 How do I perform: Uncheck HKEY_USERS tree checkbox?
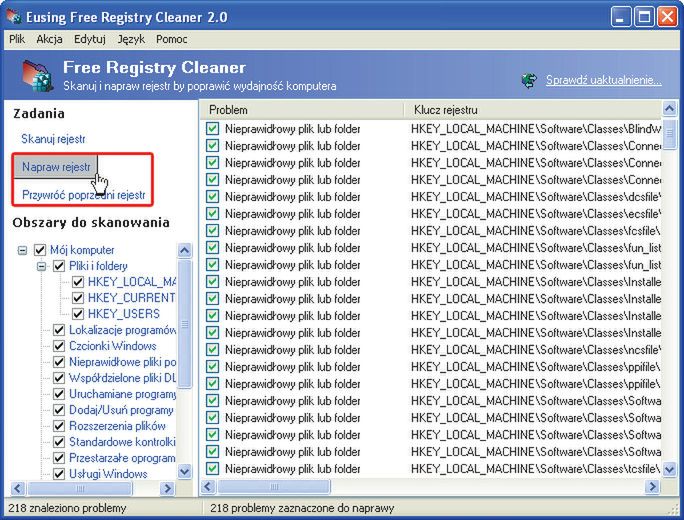tap(78, 314)
